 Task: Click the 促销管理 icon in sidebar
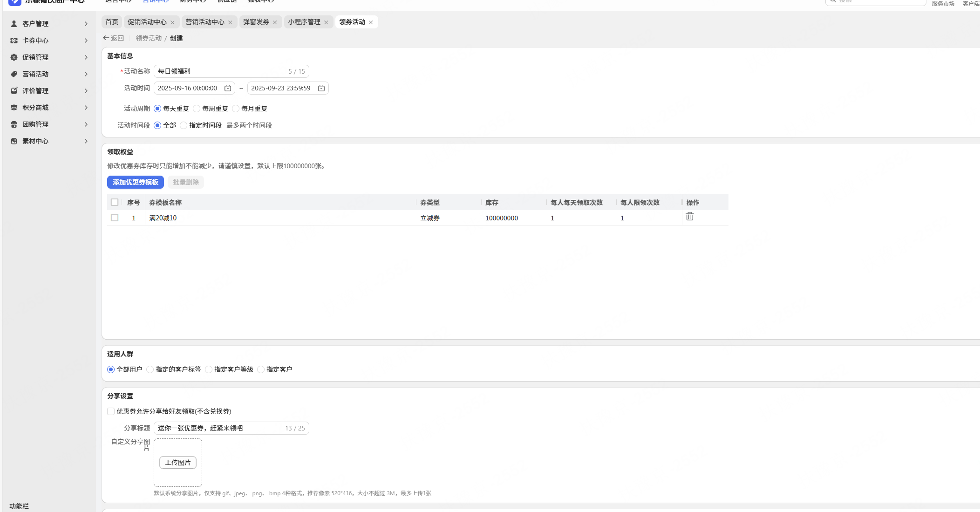[14, 57]
